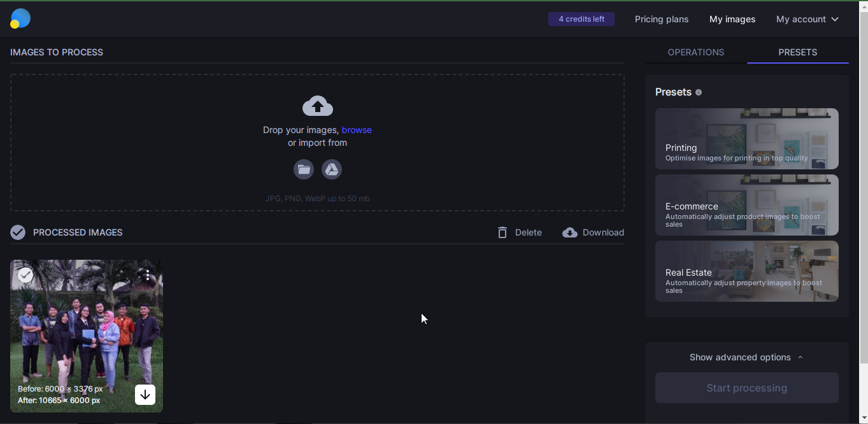Select the E-commerce preset card
The image size is (868, 424).
[x=747, y=205]
